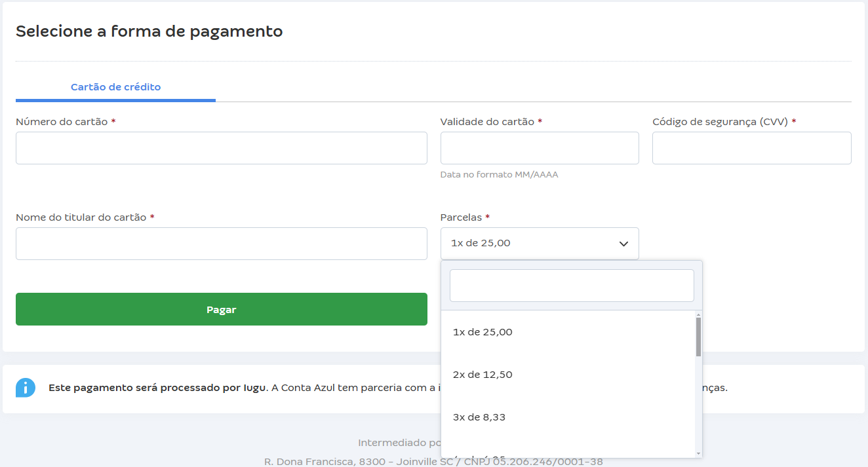The width and height of the screenshot is (868, 467).
Task: Click the search box inside the installments dropdown
Action: (x=571, y=285)
